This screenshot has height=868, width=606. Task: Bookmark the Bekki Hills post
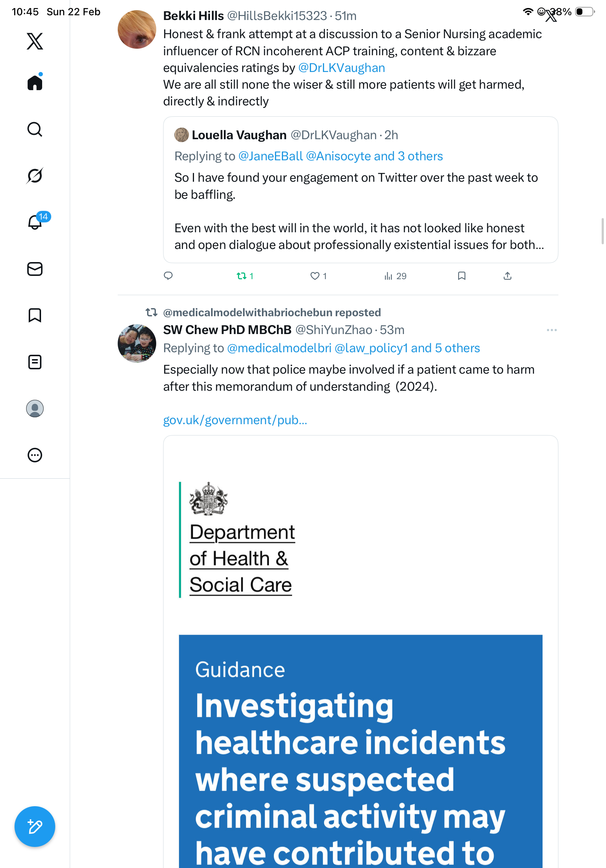tap(461, 276)
